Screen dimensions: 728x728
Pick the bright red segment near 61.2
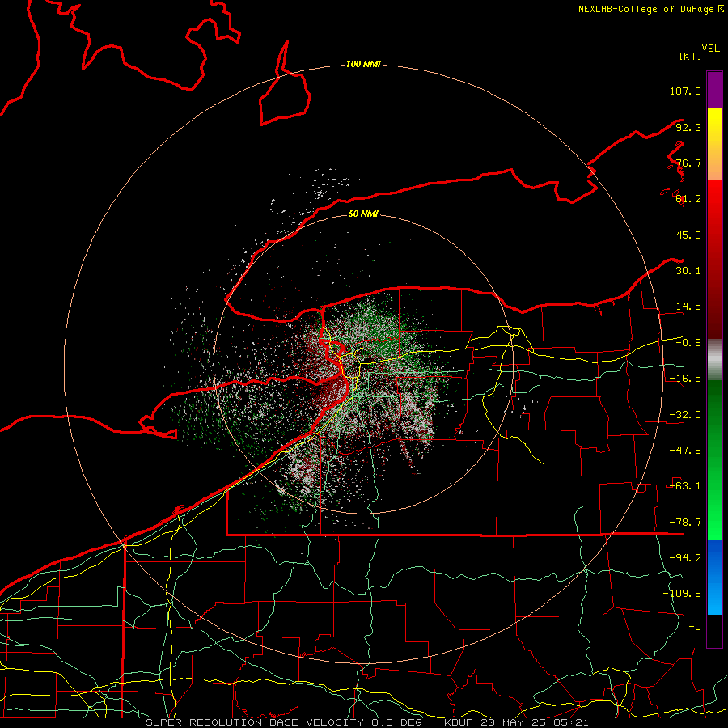714,200
